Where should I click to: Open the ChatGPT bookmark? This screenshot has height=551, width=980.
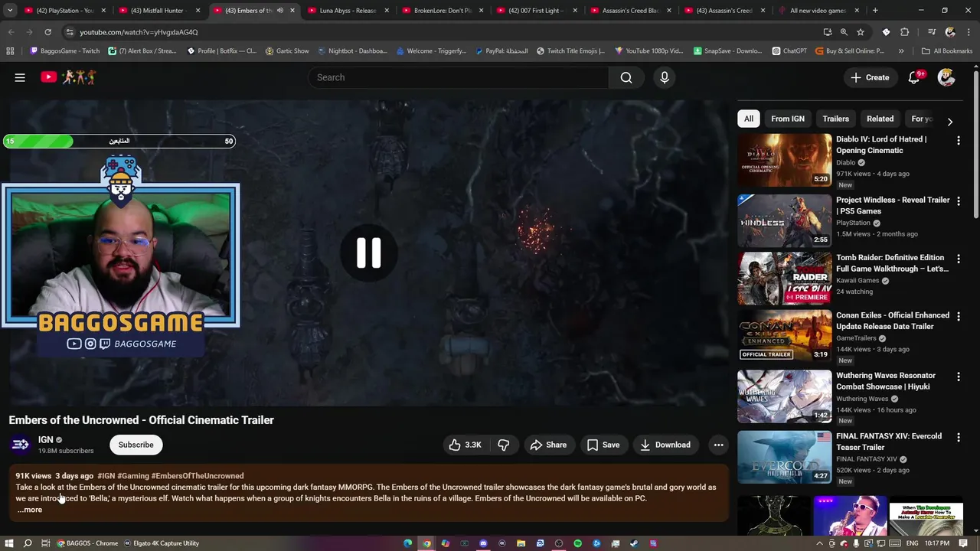coord(789,51)
